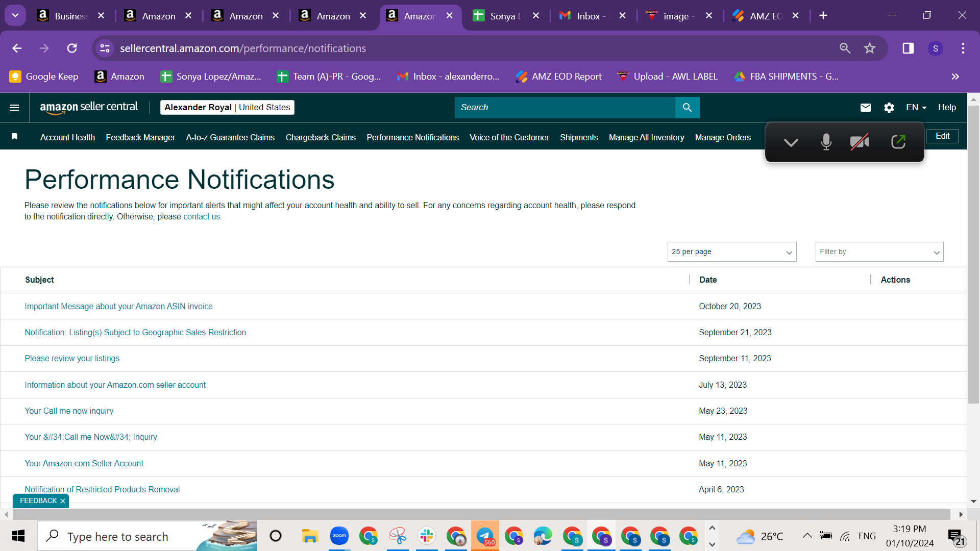Click the browser address bar URL
This screenshot has width=980, height=551.
243,48
